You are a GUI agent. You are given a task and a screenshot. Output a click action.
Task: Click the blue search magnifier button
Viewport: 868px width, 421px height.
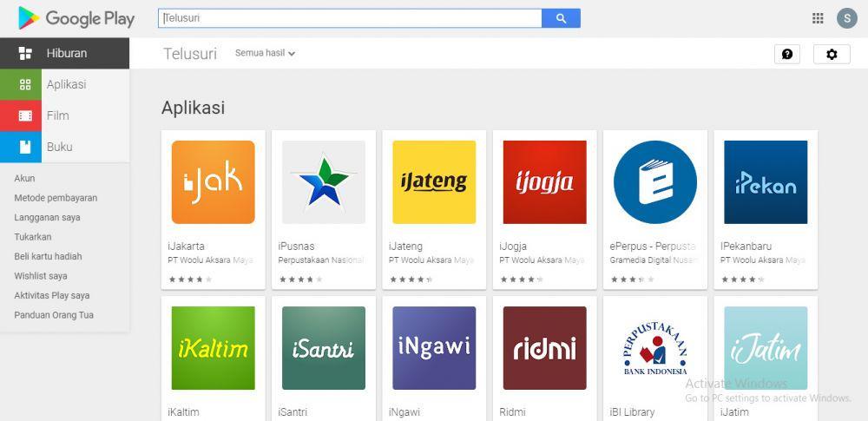click(x=561, y=18)
